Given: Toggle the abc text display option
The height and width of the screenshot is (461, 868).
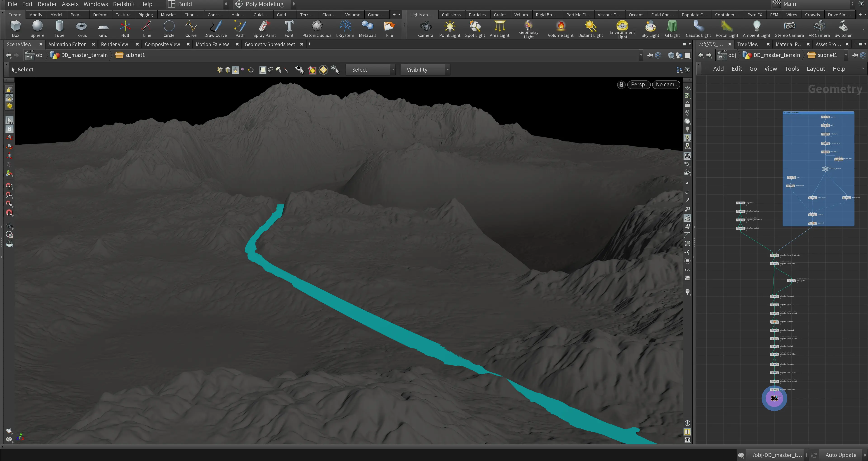Looking at the screenshot, I should click(687, 269).
